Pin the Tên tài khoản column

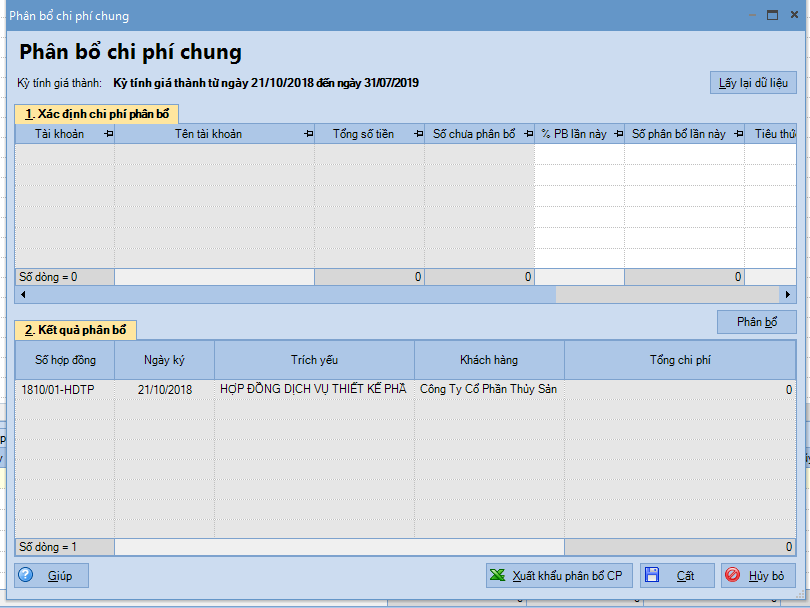pyautogui.click(x=307, y=134)
